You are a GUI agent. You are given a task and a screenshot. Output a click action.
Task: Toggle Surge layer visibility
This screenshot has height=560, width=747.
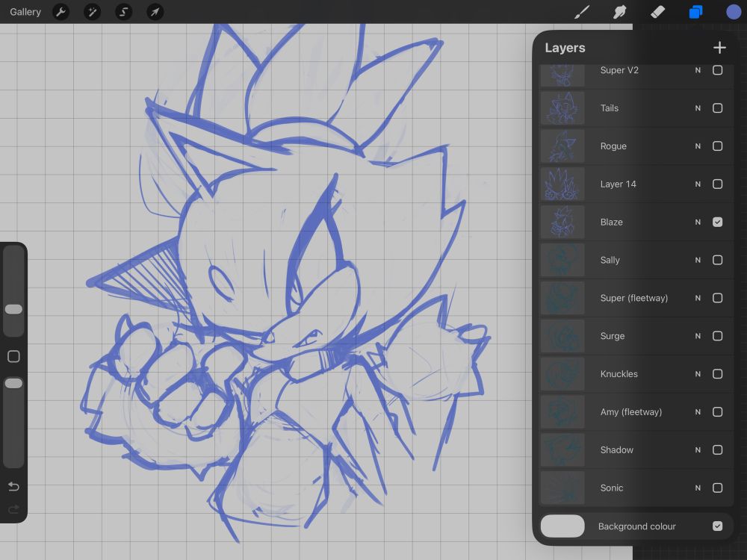[717, 336]
